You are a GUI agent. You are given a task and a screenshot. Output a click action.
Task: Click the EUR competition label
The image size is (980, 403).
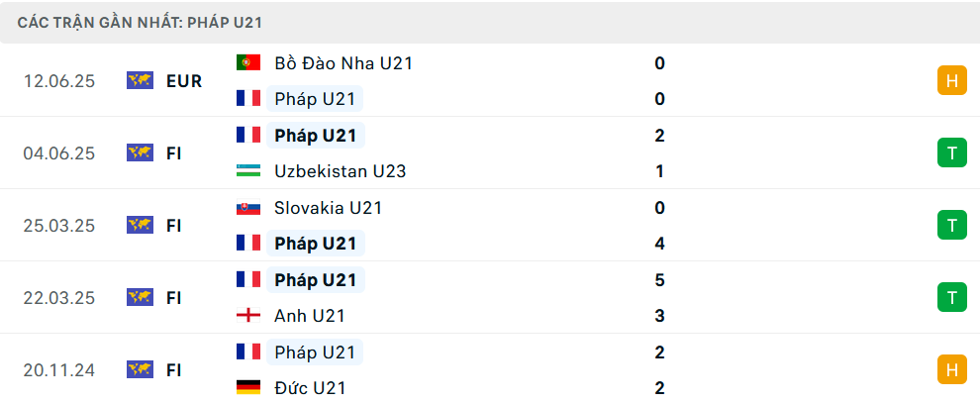[184, 81]
